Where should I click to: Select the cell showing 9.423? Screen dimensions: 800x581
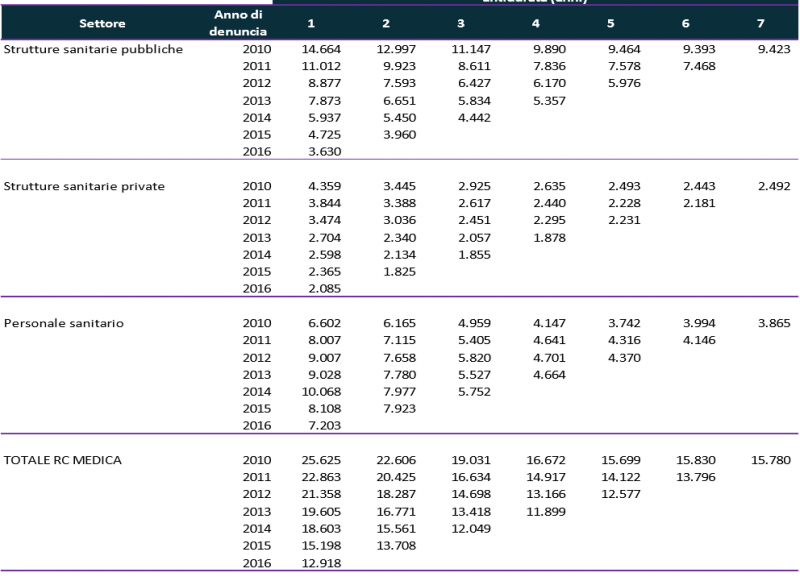coord(776,49)
